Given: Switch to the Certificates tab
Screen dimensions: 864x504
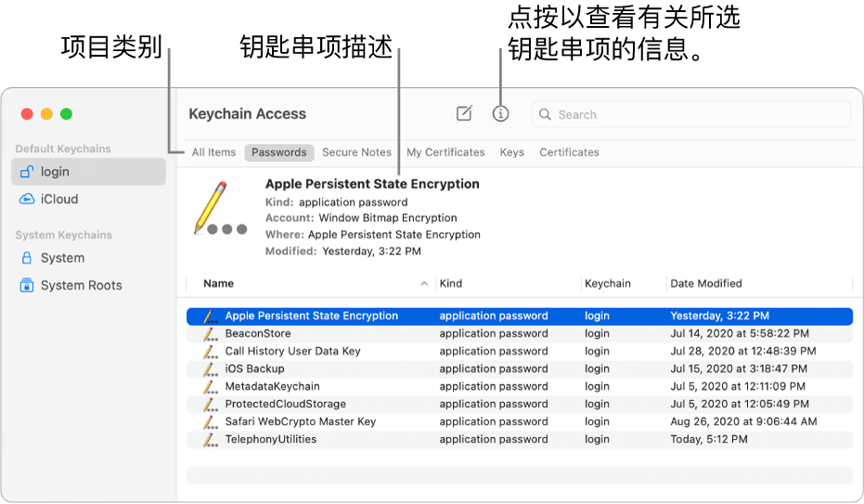Looking at the screenshot, I should tap(569, 152).
